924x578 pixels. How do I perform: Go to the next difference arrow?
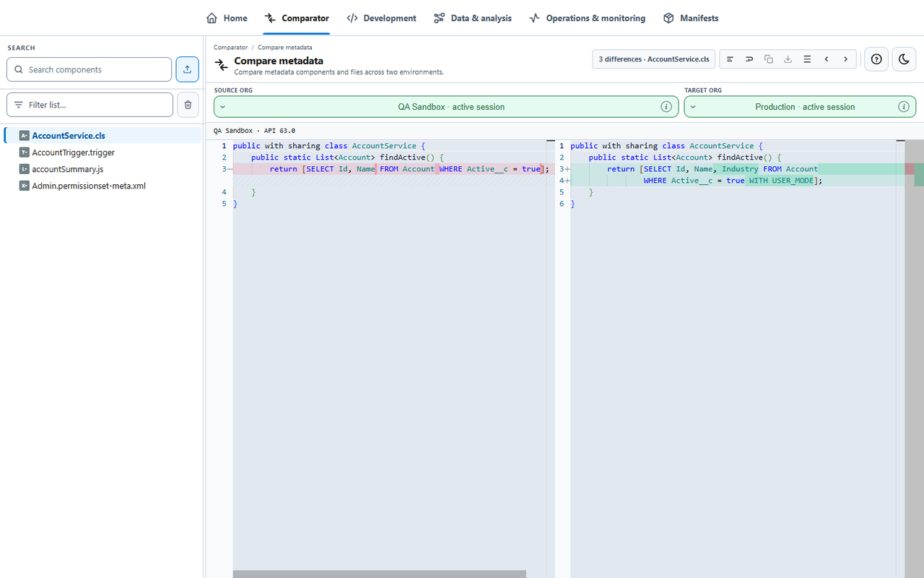pos(846,59)
